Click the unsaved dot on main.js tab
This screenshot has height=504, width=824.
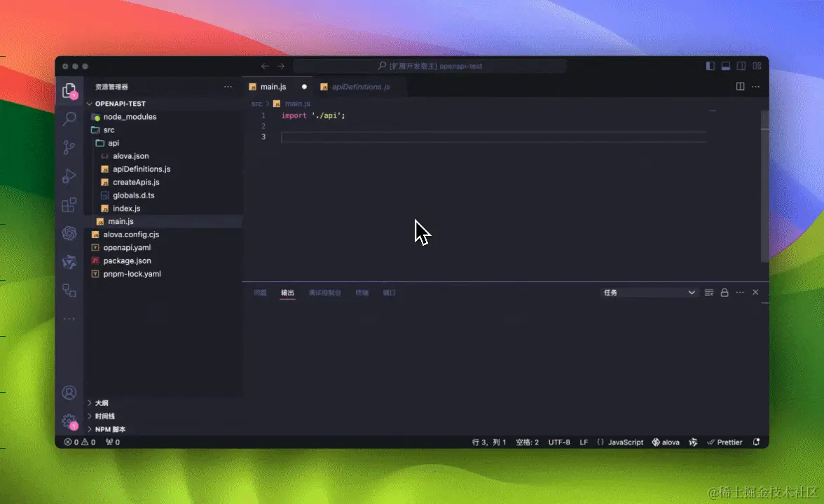[304, 87]
